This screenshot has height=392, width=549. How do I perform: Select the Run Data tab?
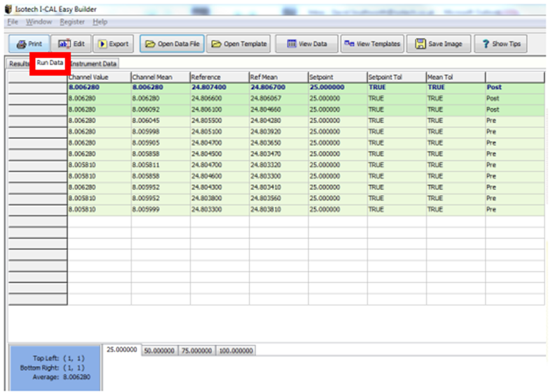click(x=50, y=63)
